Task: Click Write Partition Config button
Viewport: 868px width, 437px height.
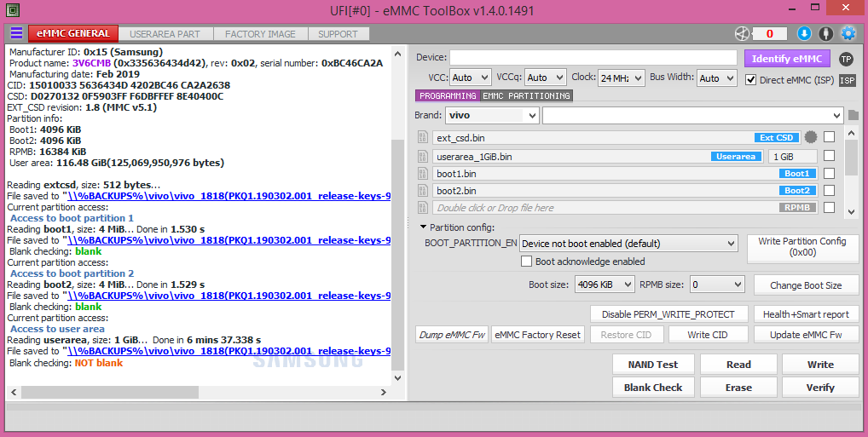Action: (802, 247)
